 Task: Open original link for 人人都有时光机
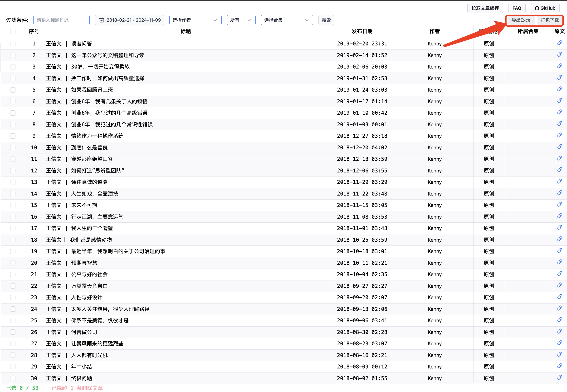pyautogui.click(x=559, y=354)
